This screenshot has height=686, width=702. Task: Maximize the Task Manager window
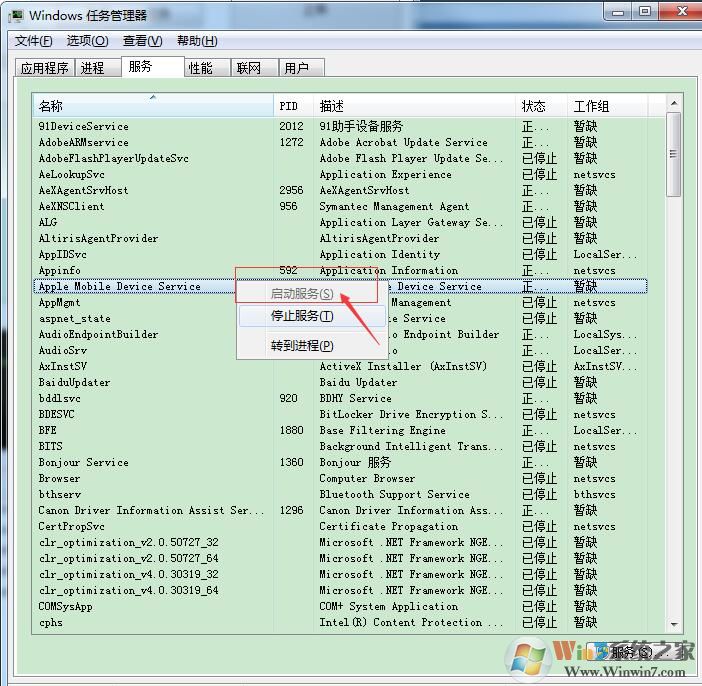(645, 12)
